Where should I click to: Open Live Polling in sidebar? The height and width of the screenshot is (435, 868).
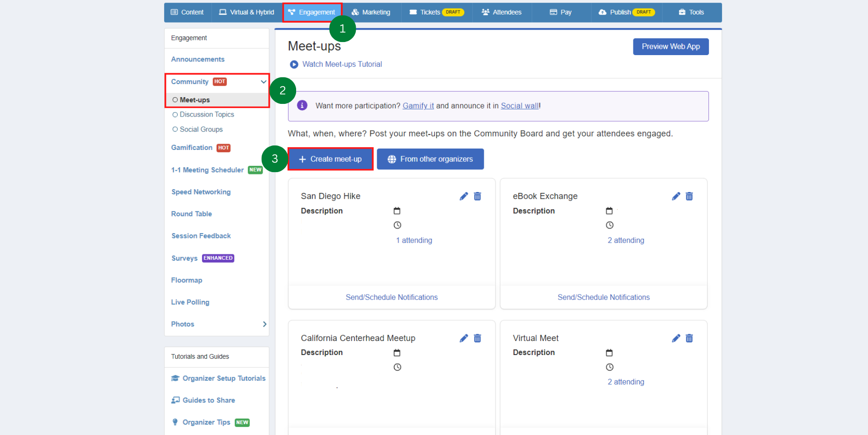(190, 302)
